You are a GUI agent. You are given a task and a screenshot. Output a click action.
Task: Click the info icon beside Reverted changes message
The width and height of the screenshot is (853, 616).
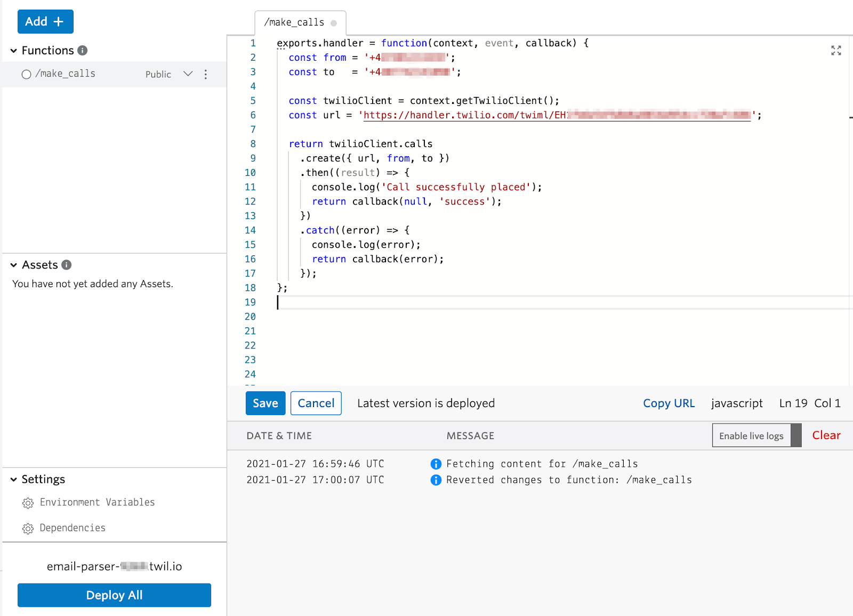pyautogui.click(x=436, y=480)
